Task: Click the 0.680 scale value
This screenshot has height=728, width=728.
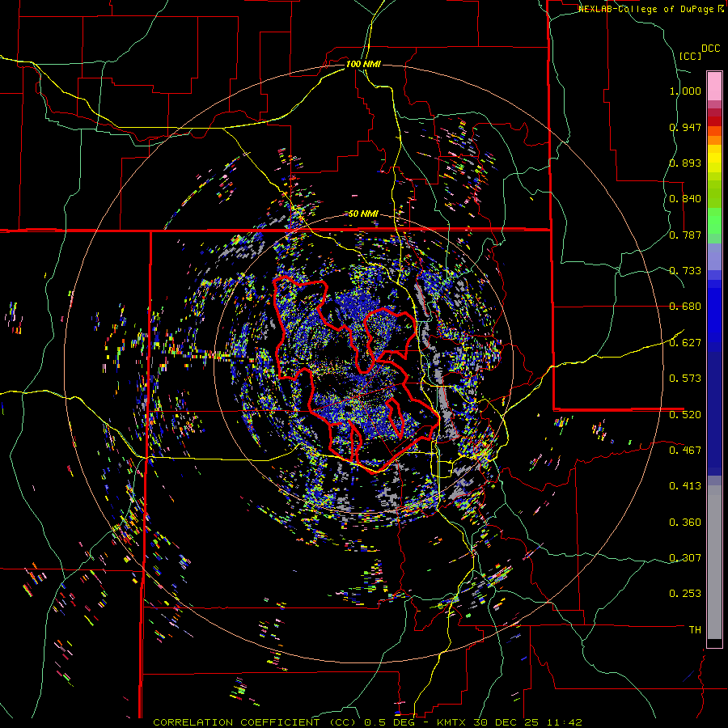Action: 685,307
